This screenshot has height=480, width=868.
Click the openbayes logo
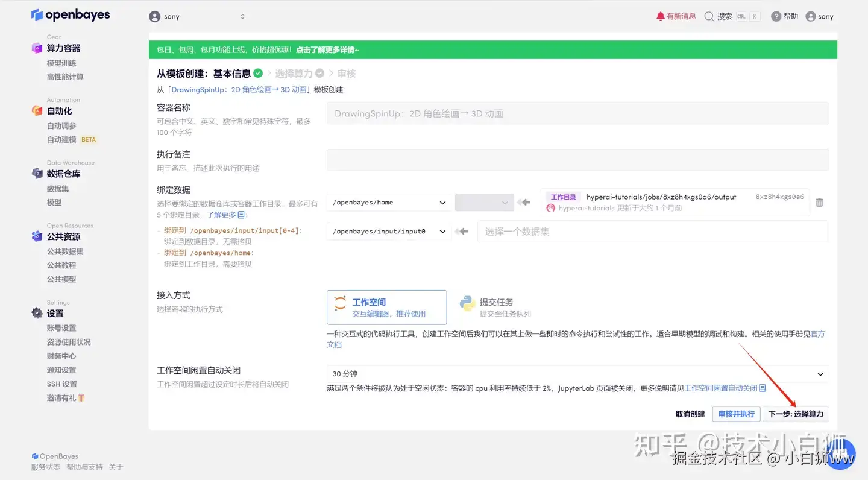(x=71, y=15)
